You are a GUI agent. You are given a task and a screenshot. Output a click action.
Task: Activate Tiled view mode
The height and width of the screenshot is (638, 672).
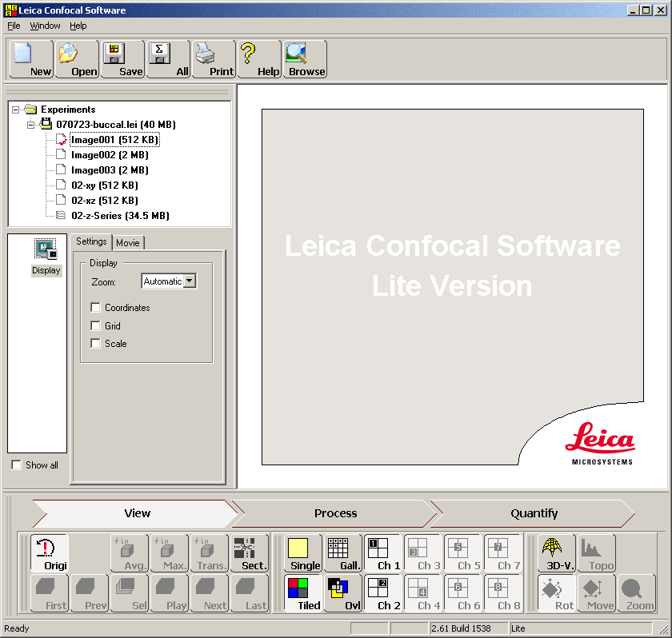pyautogui.click(x=302, y=593)
